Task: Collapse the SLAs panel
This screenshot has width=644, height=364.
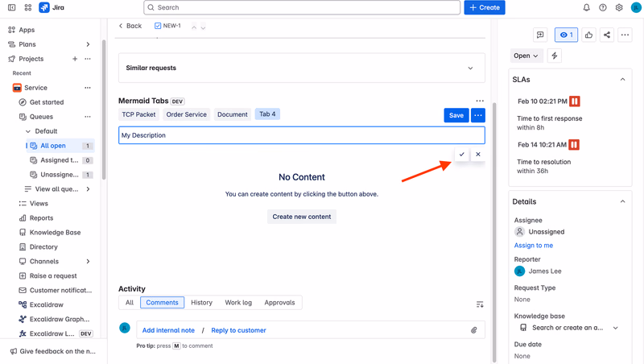Action: point(622,79)
